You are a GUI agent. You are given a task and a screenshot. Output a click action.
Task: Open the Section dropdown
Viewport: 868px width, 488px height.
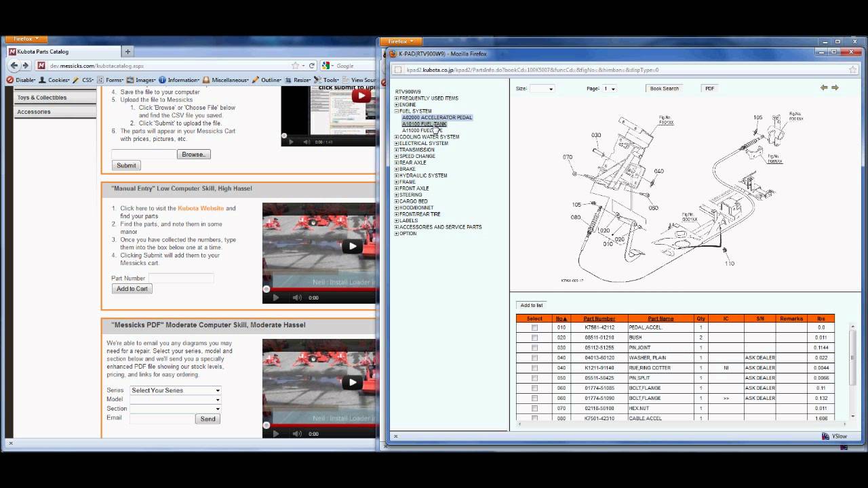(176, 409)
